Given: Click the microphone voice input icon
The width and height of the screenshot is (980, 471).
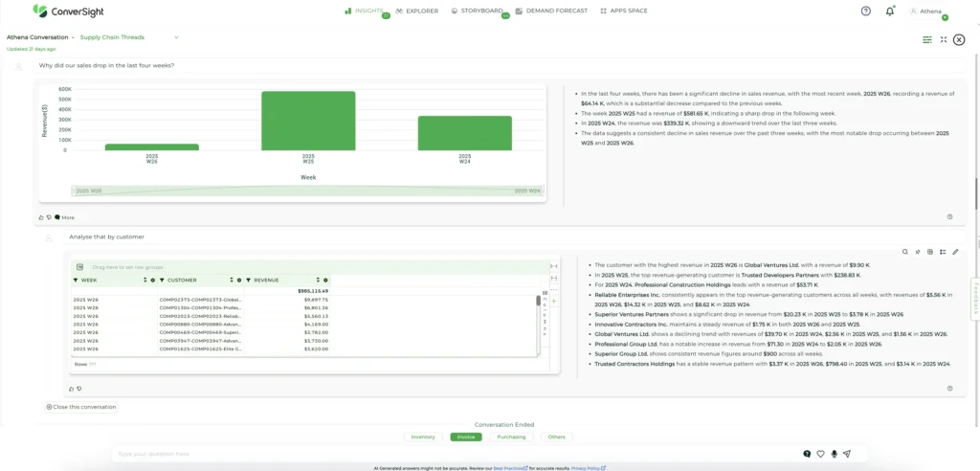Looking at the screenshot, I should [834, 454].
